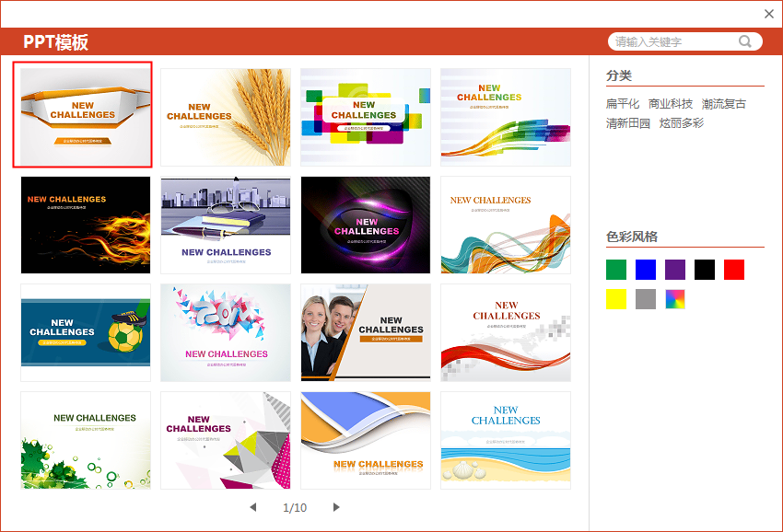Viewport: 783px width, 532px height.
Task: Filter by 潮流复古 category
Action: coord(724,104)
